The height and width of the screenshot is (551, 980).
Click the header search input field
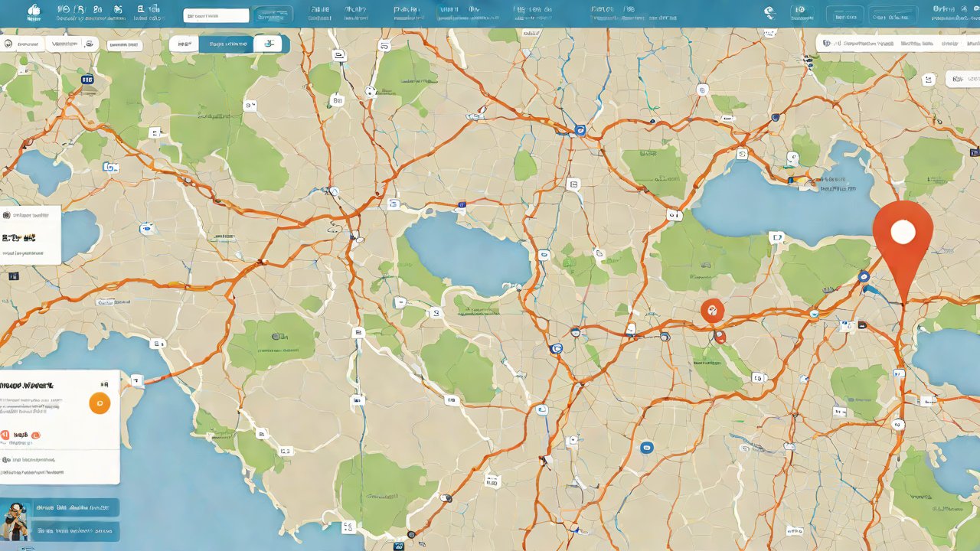click(216, 15)
